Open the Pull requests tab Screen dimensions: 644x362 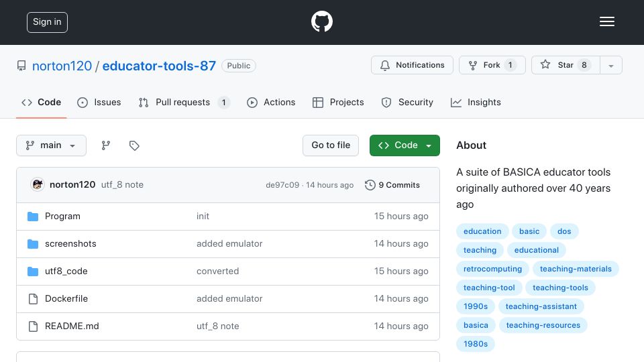(184, 102)
